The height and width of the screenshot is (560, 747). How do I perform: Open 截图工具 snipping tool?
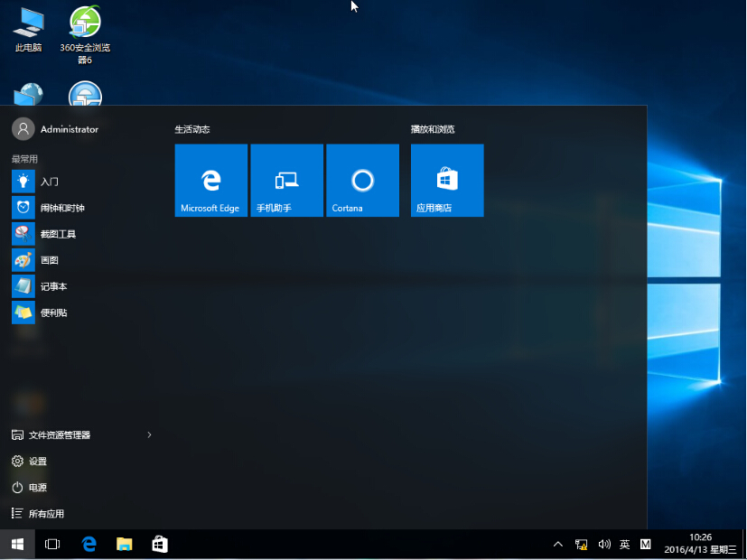[81, 234]
